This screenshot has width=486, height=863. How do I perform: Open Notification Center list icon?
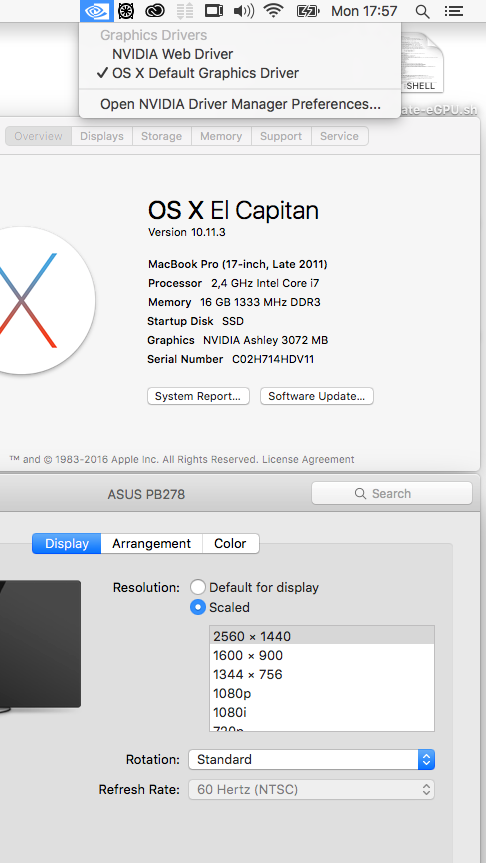pos(454,11)
